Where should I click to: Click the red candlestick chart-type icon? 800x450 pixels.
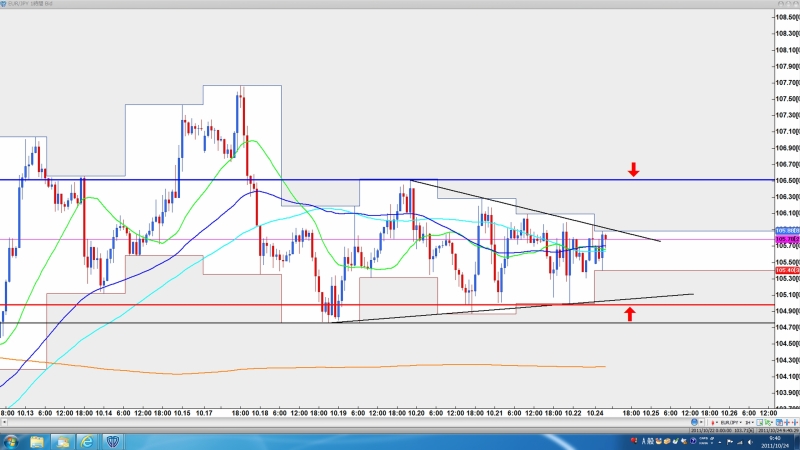713,422
